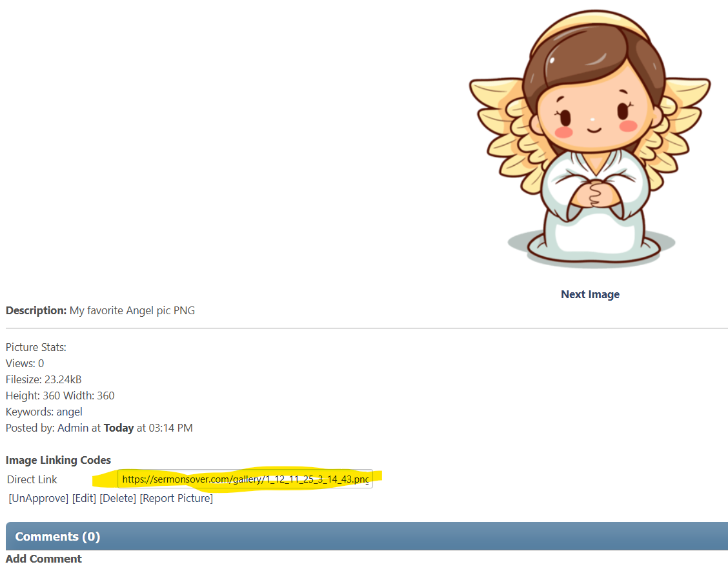Image resolution: width=728 pixels, height=571 pixels.
Task: Select the Direct Link URL field
Action: (245, 479)
